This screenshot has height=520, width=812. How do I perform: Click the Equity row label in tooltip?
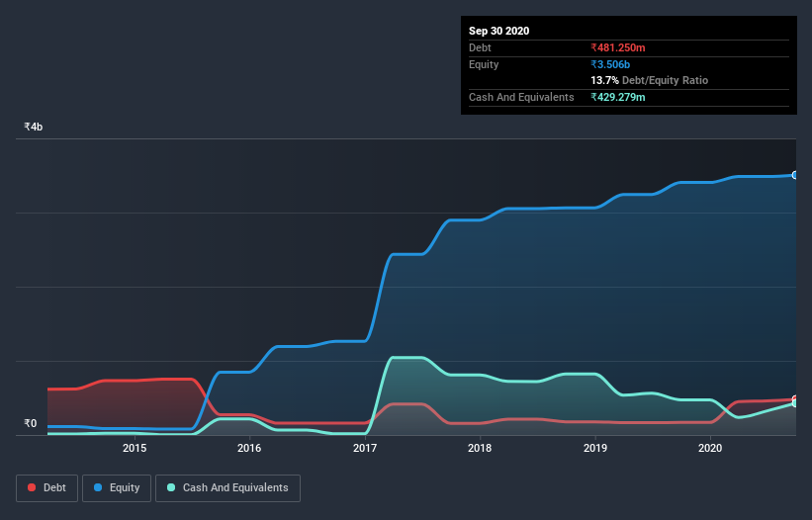[484, 64]
